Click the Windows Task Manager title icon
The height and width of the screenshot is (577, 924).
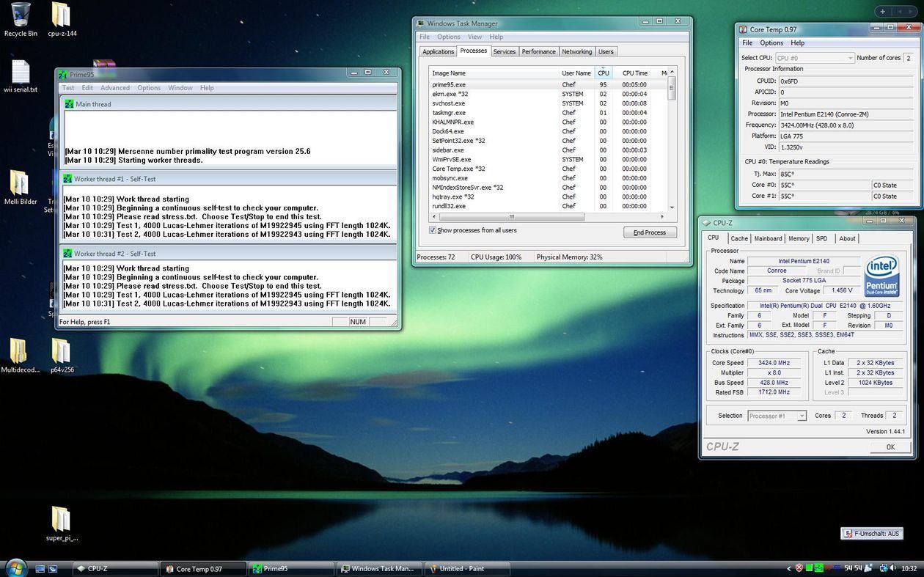coord(420,23)
